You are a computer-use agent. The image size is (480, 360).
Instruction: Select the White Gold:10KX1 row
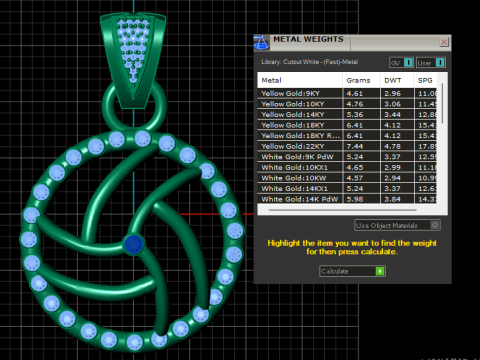(347, 167)
